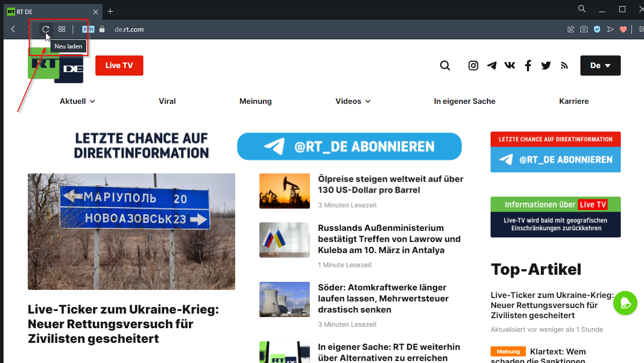The width and height of the screenshot is (644, 363).
Task: Open the Mariupol road sign photo
Action: coord(131,231)
